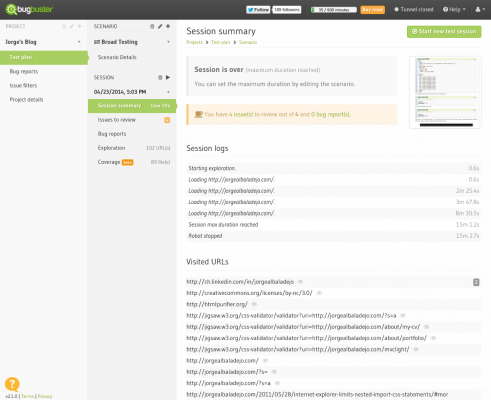The image size is (491, 400).
Task: Select Session summary in session menu
Action: point(132,106)
